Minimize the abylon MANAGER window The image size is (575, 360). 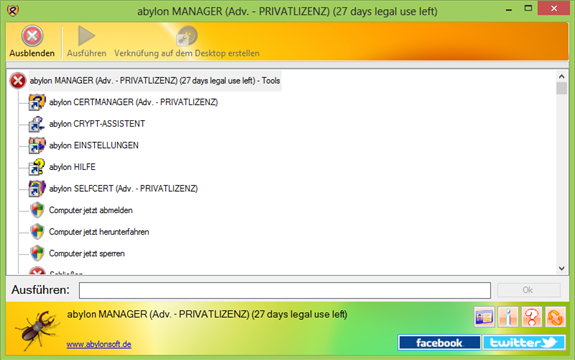(x=509, y=9)
